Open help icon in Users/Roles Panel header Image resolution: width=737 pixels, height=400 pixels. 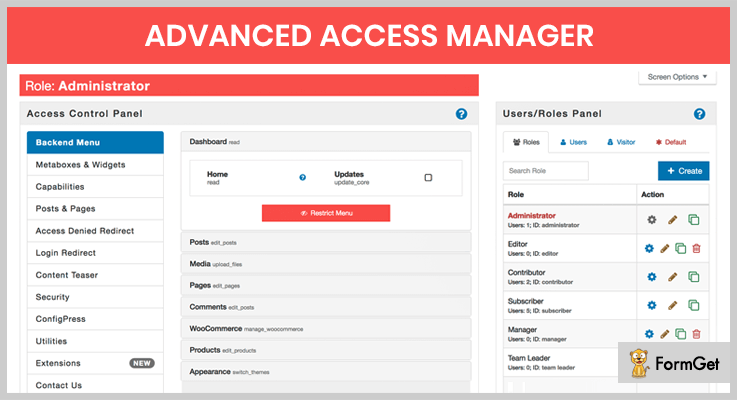click(x=699, y=114)
